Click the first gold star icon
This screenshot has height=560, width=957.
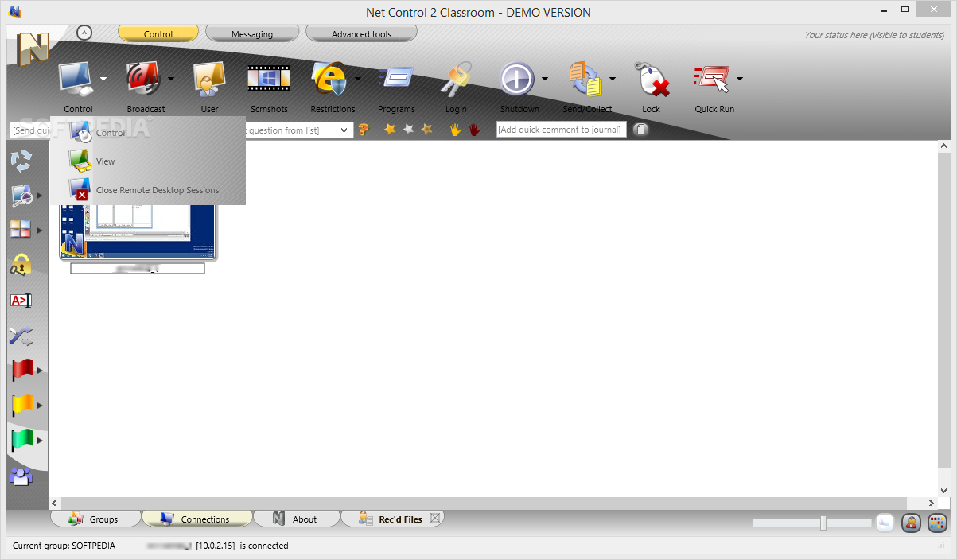[390, 129]
